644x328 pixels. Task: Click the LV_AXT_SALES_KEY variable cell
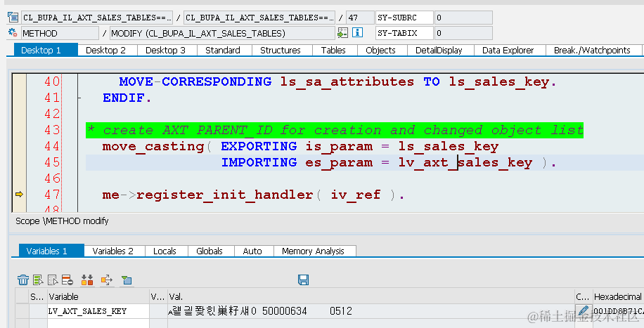(x=98, y=311)
